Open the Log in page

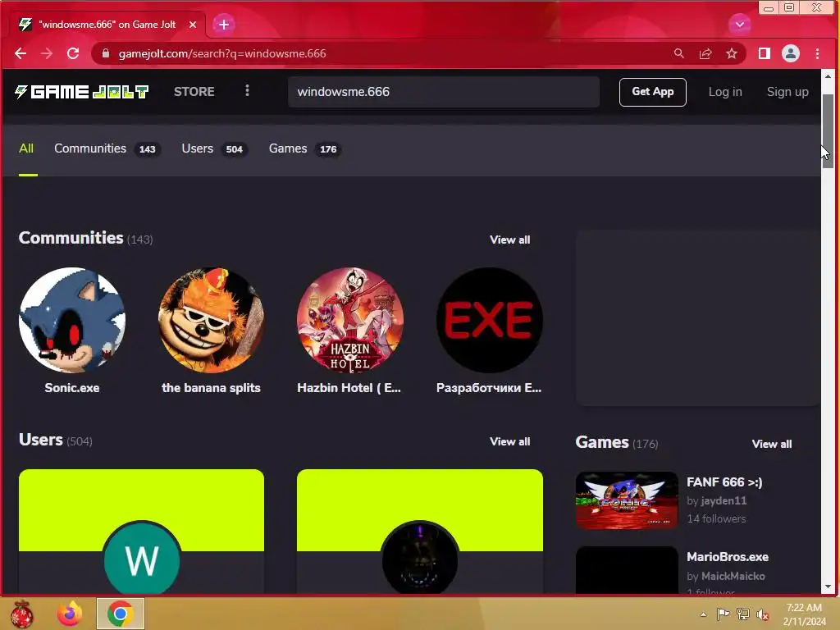725,92
